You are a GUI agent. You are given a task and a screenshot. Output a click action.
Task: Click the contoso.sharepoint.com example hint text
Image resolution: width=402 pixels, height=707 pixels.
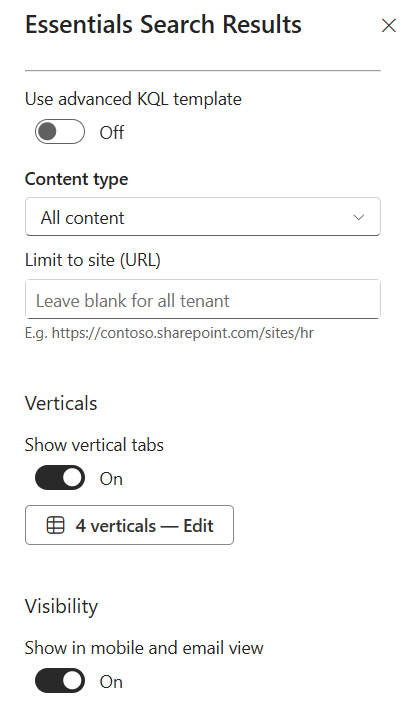[169, 333]
